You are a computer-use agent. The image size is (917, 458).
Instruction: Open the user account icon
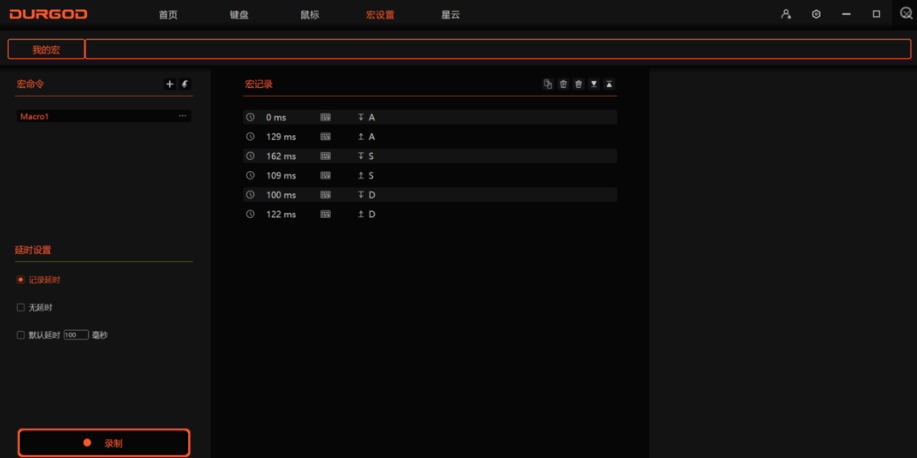[786, 14]
